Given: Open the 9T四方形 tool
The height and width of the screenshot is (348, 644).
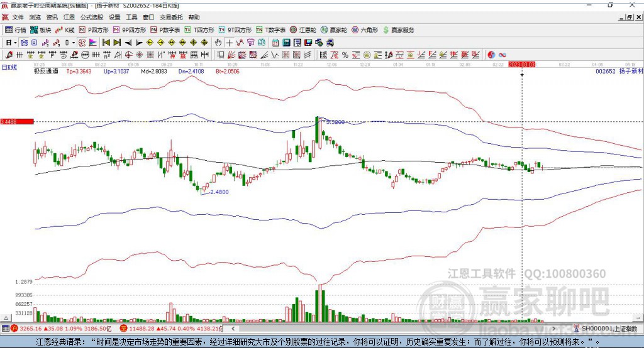Looking at the screenshot, I should [x=235, y=30].
